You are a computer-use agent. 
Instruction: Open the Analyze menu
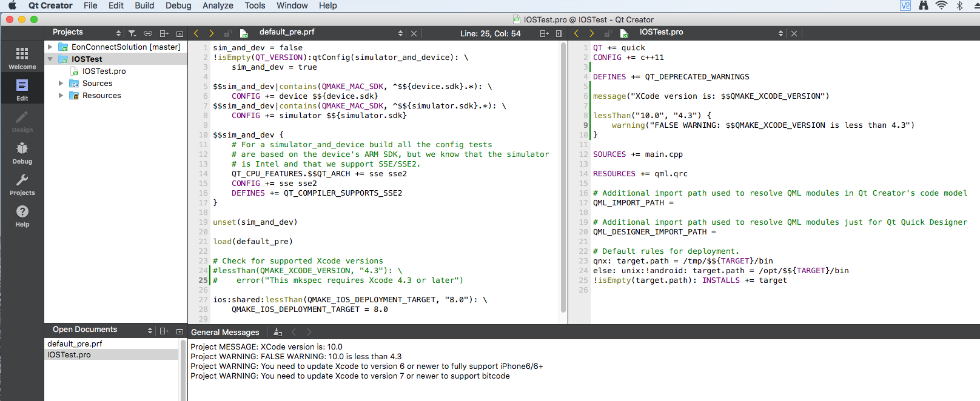tap(218, 5)
